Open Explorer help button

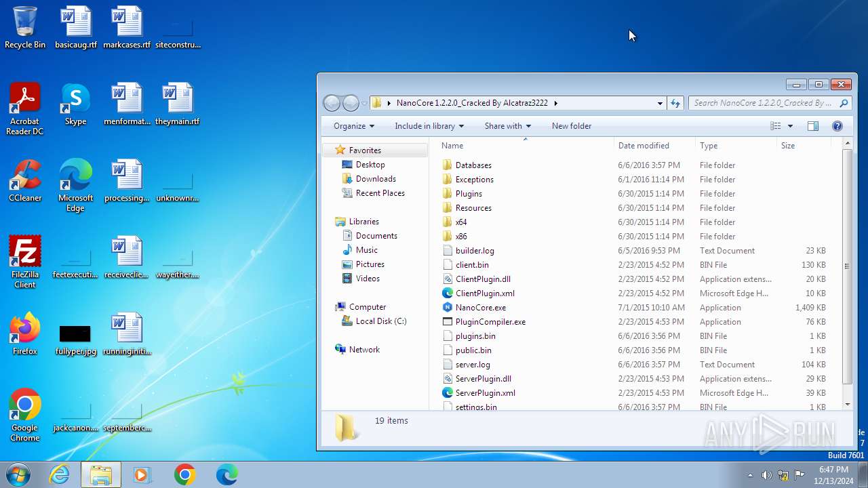(x=837, y=126)
